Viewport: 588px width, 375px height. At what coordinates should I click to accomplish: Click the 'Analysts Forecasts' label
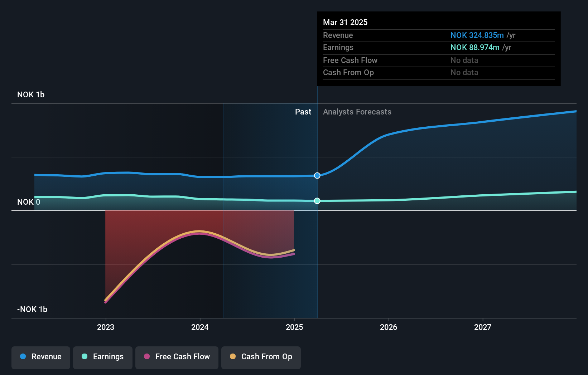point(357,112)
